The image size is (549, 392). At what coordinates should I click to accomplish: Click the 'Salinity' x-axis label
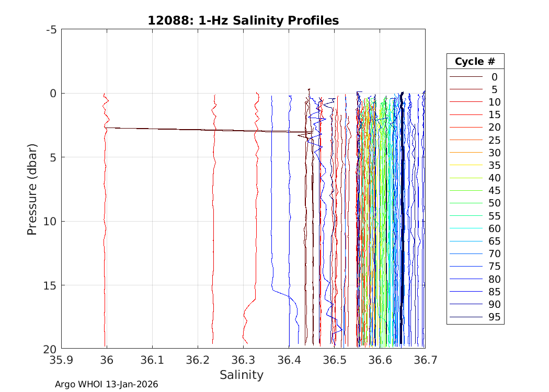[242, 375]
